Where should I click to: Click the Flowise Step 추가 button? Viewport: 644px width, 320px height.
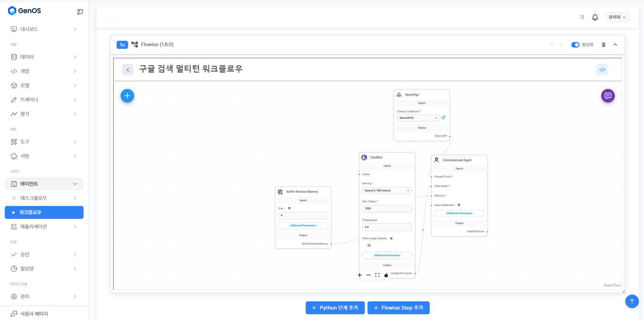pyautogui.click(x=398, y=308)
